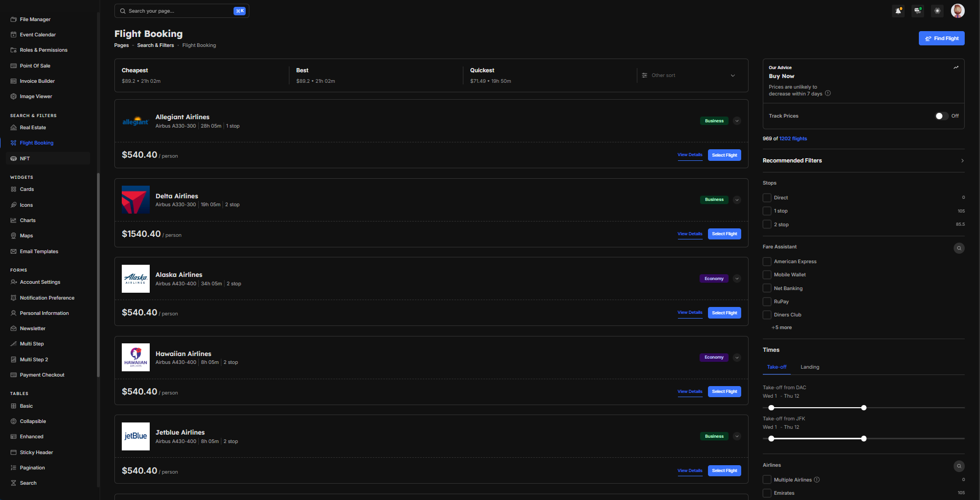Click the right handle of the DAC take-off slider

coord(863,408)
